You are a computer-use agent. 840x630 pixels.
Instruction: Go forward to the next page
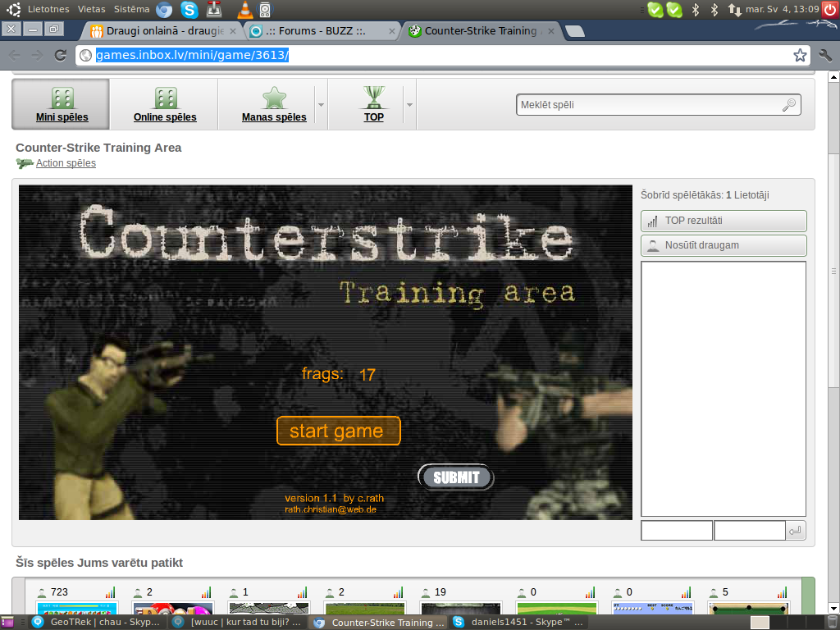(x=37, y=55)
